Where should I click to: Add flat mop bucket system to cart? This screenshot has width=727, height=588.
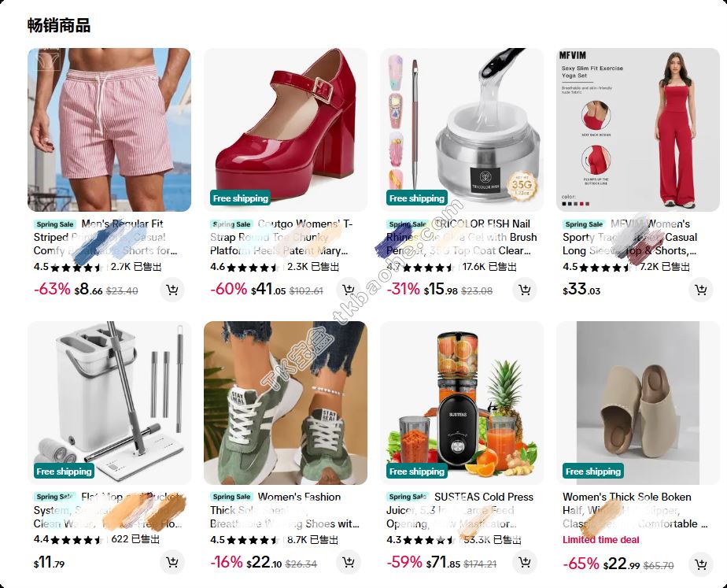click(x=172, y=563)
